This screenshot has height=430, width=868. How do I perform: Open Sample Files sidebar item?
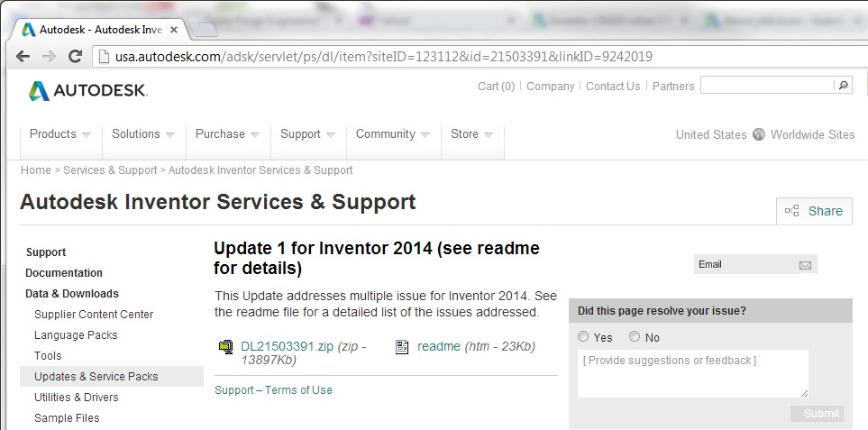pyautogui.click(x=67, y=418)
